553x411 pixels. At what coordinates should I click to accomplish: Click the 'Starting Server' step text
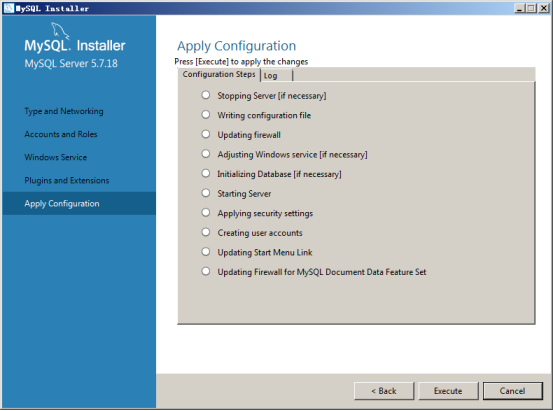click(x=244, y=194)
